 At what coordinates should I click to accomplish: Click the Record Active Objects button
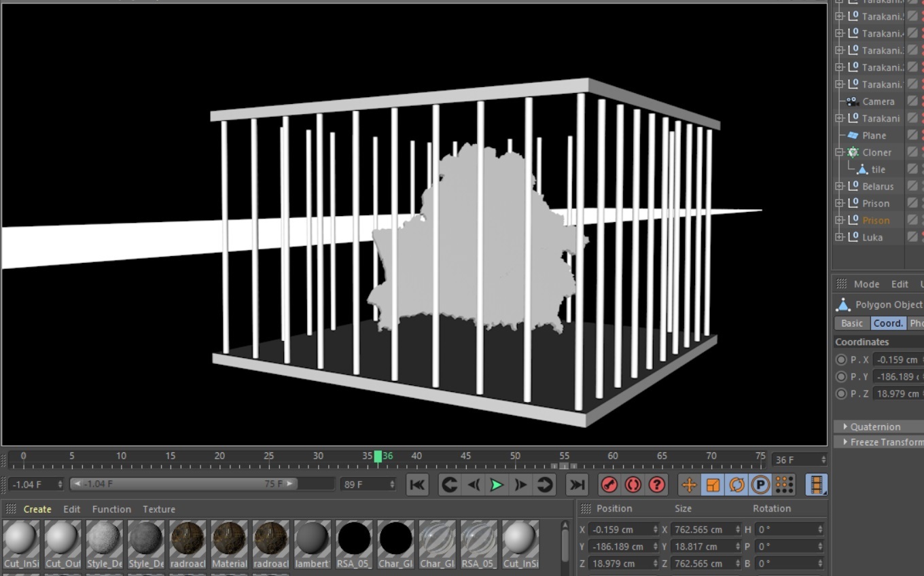609,485
